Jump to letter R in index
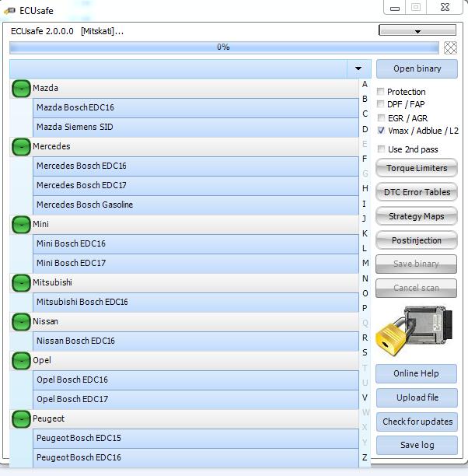Image resolution: width=468 pixels, height=476 pixels. [x=365, y=338]
